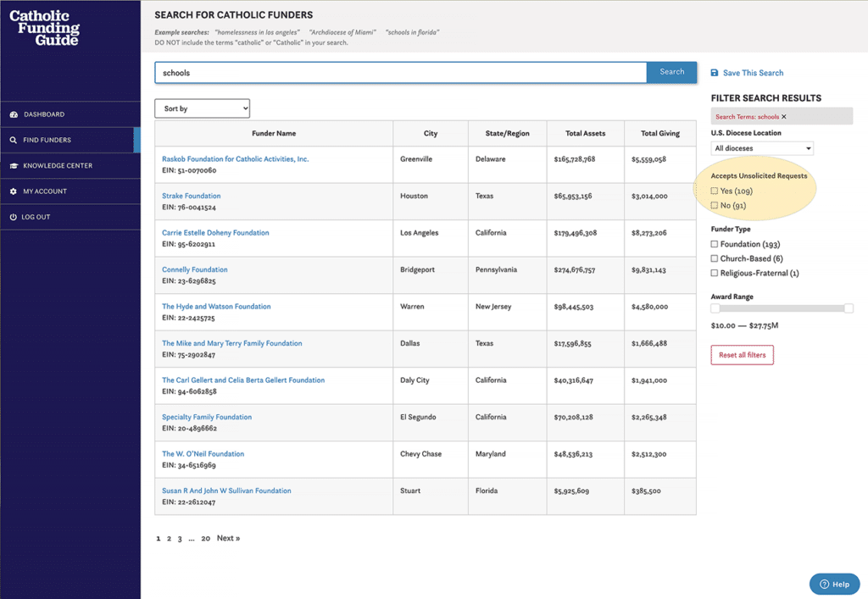Open the Help chat button
The image size is (868, 599).
point(834,584)
